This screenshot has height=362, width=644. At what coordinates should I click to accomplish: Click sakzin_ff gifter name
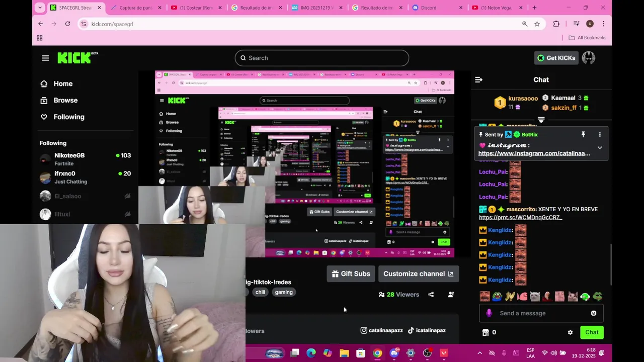coord(563,108)
